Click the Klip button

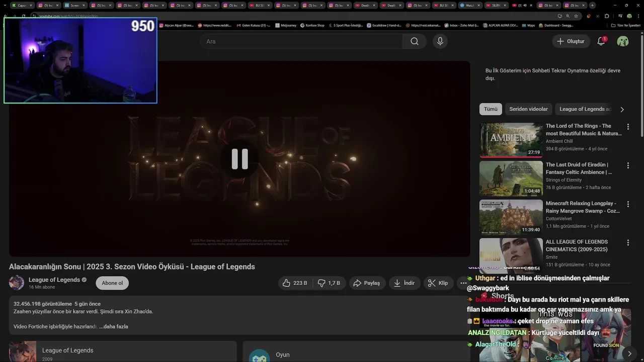click(x=438, y=283)
